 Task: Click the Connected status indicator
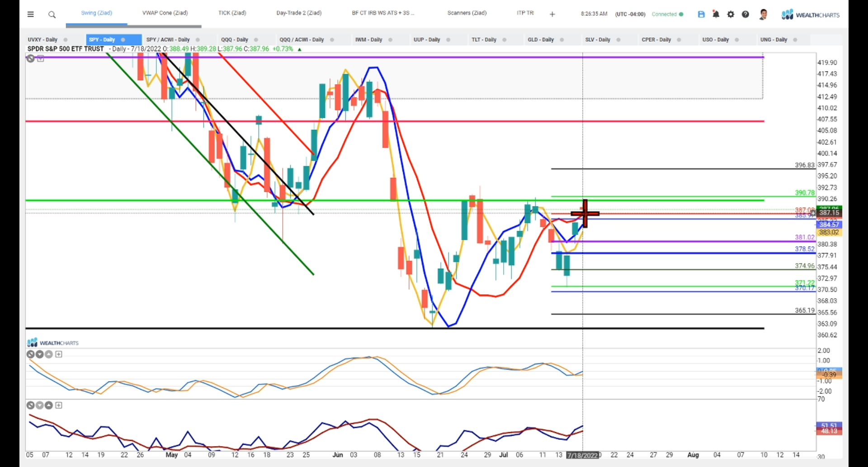667,14
